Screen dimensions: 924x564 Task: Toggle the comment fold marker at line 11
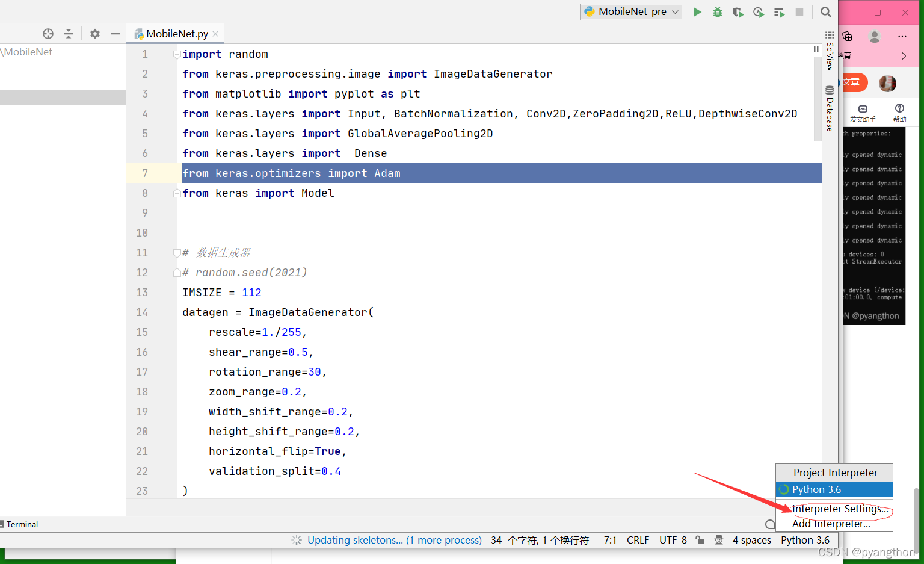pos(177,253)
